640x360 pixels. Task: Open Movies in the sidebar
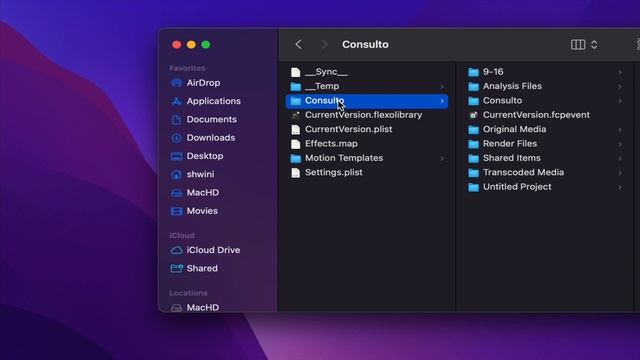tap(194, 211)
